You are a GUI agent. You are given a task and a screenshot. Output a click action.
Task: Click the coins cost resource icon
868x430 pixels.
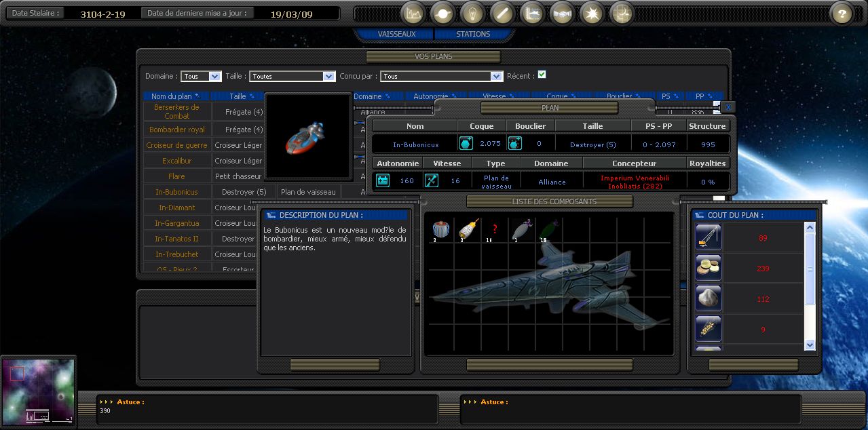pyautogui.click(x=709, y=268)
